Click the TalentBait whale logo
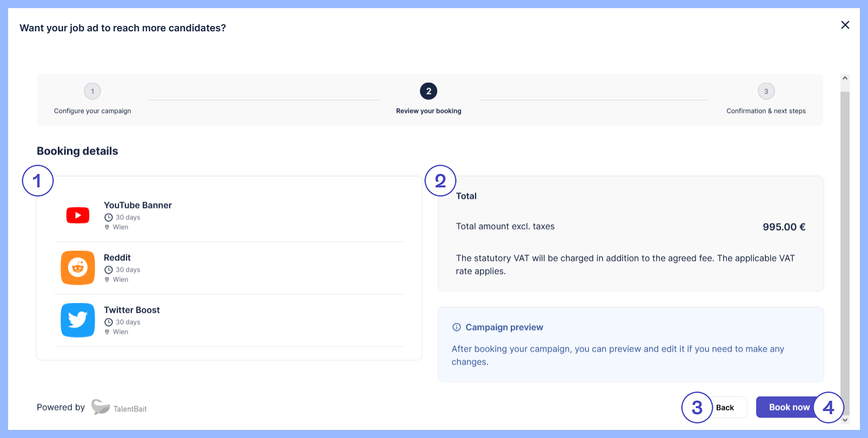This screenshot has width=868, height=438. tap(101, 407)
